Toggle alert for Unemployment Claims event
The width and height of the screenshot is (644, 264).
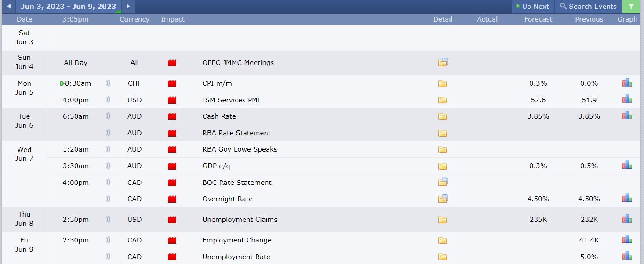[108, 220]
